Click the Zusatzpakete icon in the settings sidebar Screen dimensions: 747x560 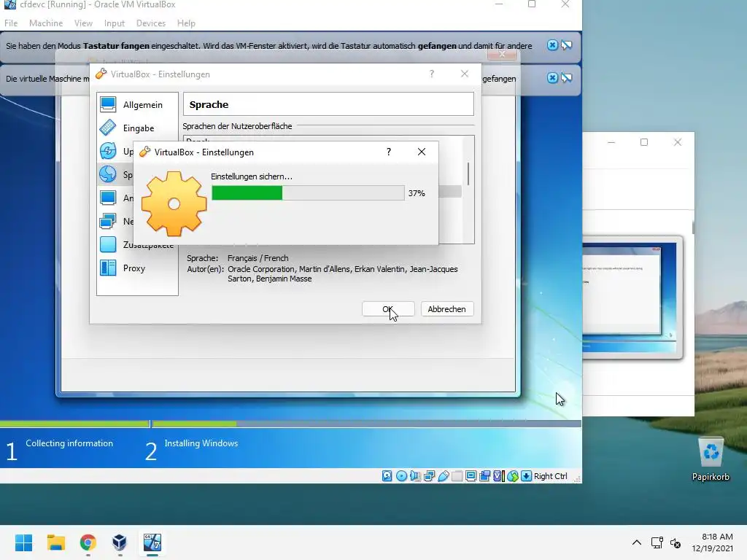[108, 244]
